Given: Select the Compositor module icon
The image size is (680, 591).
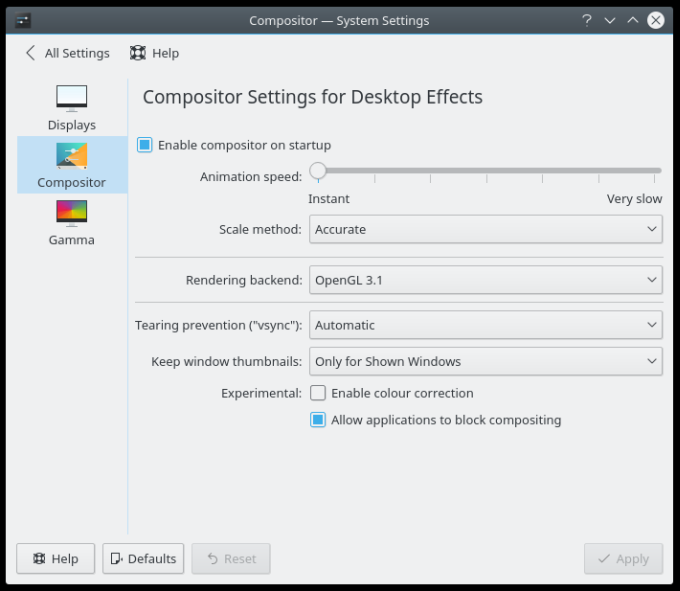Looking at the screenshot, I should pyautogui.click(x=72, y=156).
